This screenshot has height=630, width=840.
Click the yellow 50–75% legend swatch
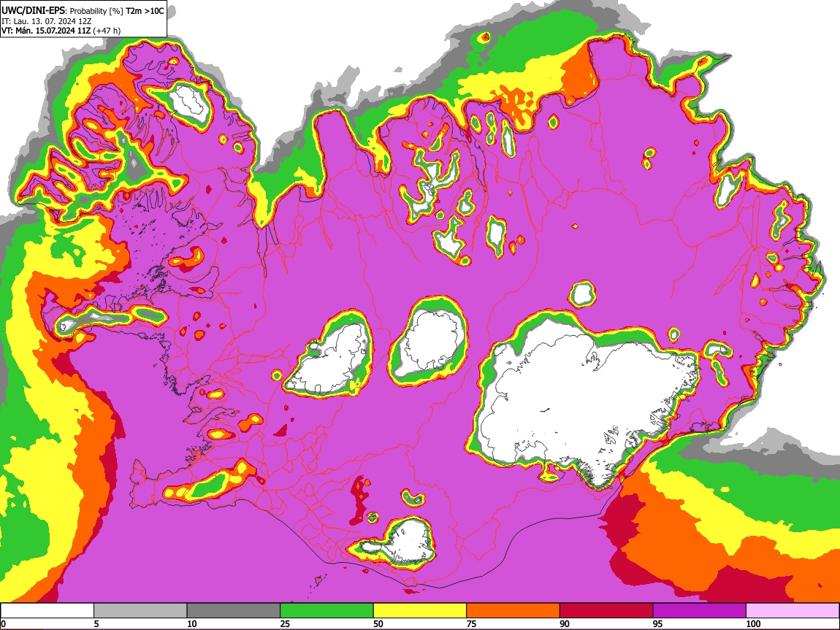(x=420, y=611)
